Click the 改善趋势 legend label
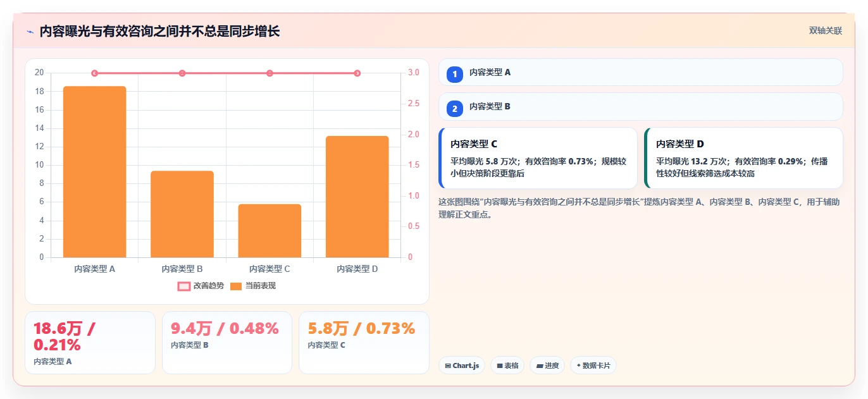 pos(209,286)
